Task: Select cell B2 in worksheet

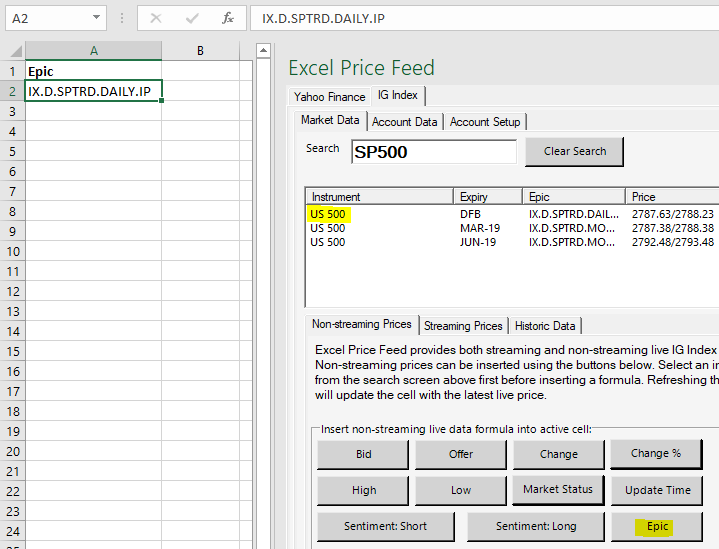Action: pos(200,91)
